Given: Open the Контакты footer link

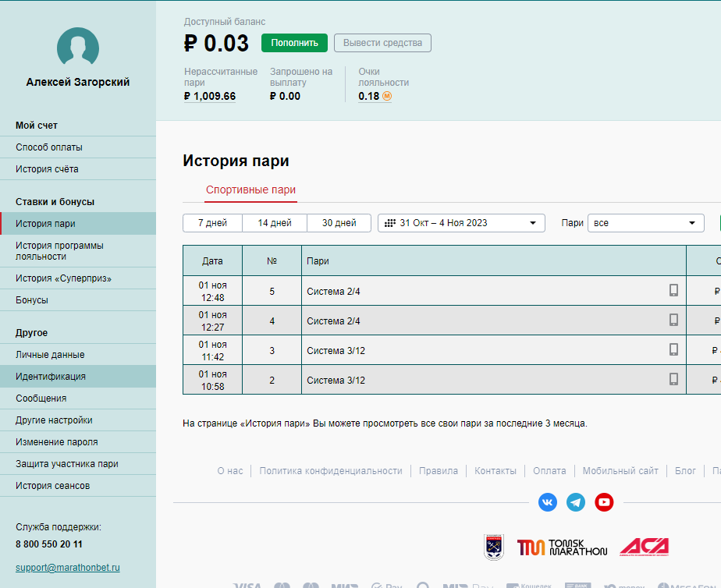Looking at the screenshot, I should coord(495,471).
